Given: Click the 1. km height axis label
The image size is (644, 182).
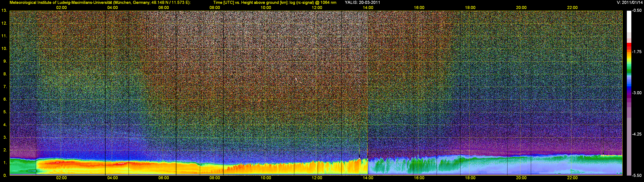Looking at the screenshot, I should [5, 163].
